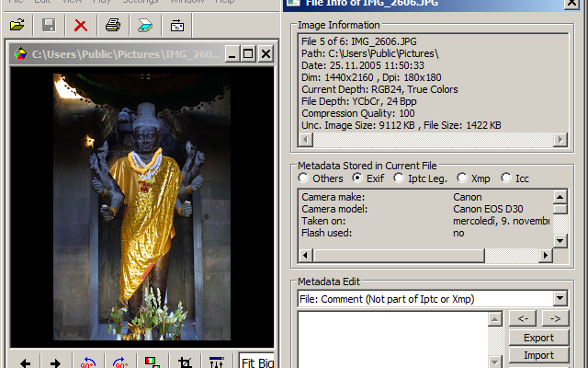Screen dimensions: 588x368
Task: Click the 'Path: C:\Users\Public\Pictures\' line
Action: pyautogui.click(x=369, y=53)
